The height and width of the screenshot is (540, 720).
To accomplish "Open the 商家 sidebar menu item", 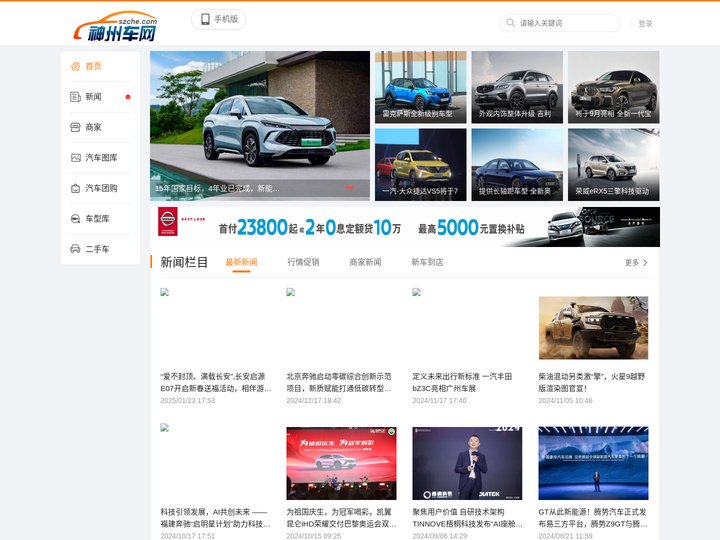I will 100,127.
